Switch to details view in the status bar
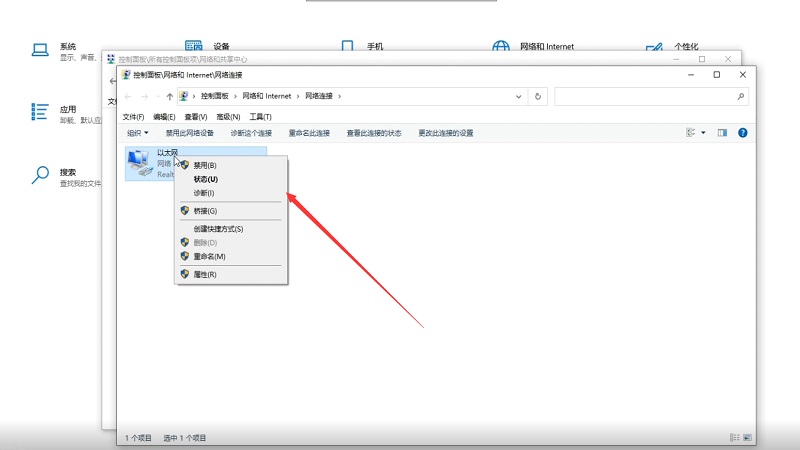The height and width of the screenshot is (450, 800). click(734, 437)
